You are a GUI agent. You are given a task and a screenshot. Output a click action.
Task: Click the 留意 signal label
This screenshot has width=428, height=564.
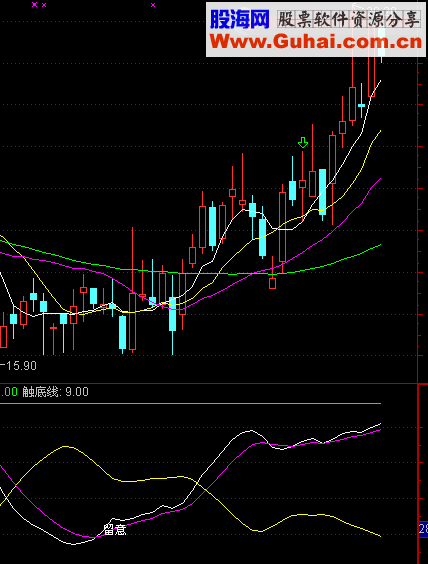pos(115,529)
